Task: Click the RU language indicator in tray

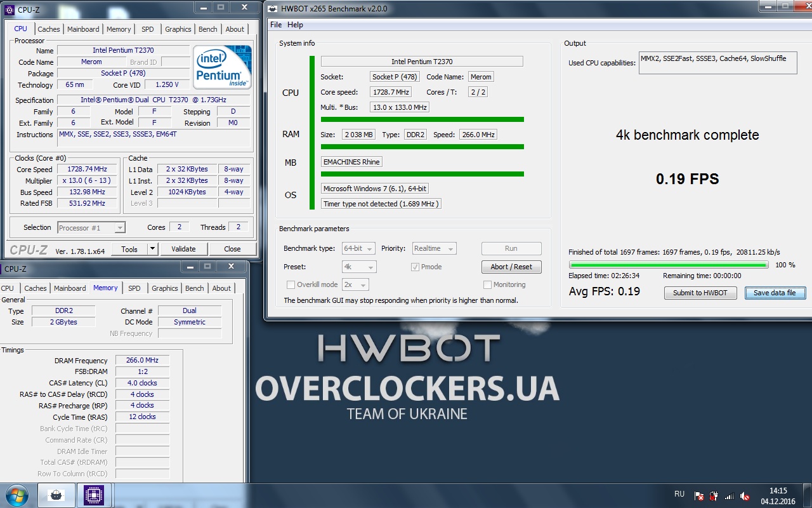Action: (x=679, y=494)
